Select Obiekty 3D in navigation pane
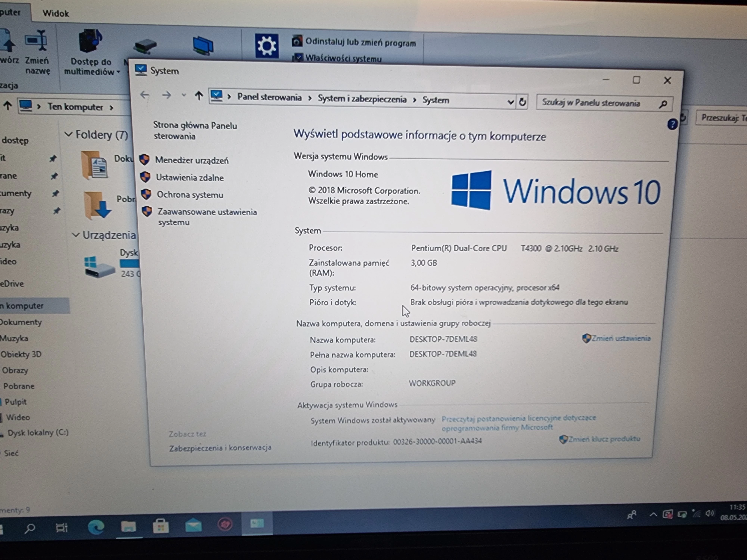Image resolution: width=747 pixels, height=560 pixels. (x=21, y=354)
